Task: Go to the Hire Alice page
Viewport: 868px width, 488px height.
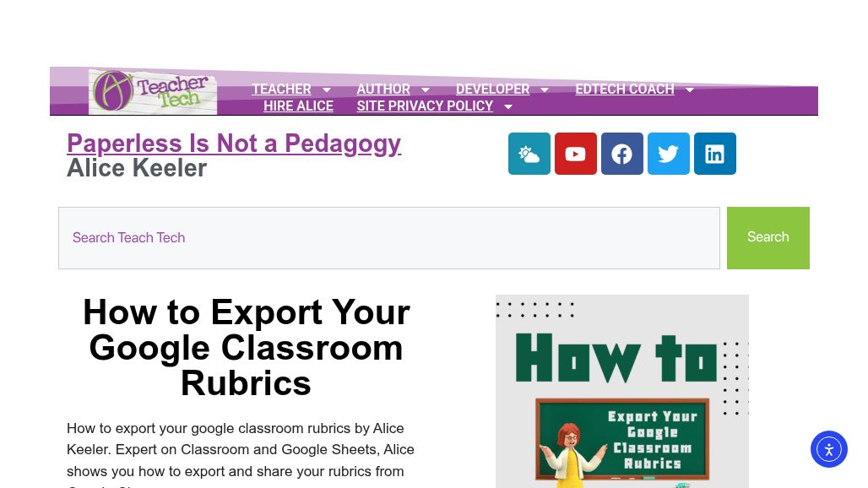Action: point(298,106)
